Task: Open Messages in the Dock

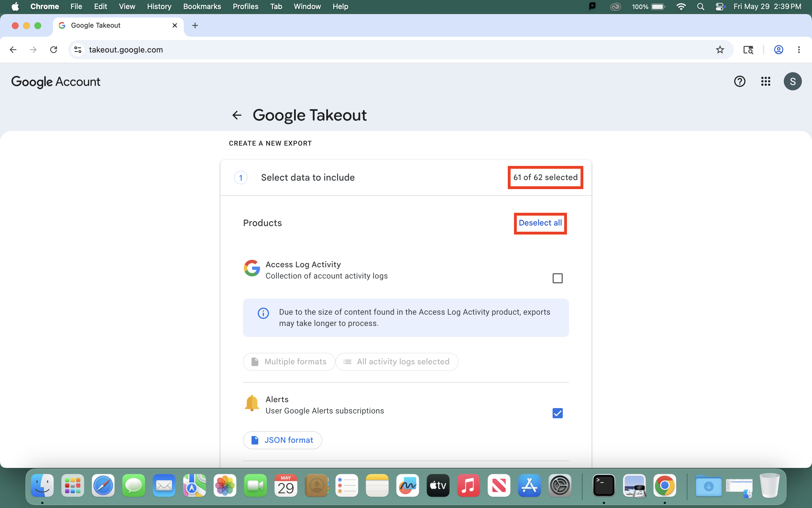Action: click(x=134, y=485)
